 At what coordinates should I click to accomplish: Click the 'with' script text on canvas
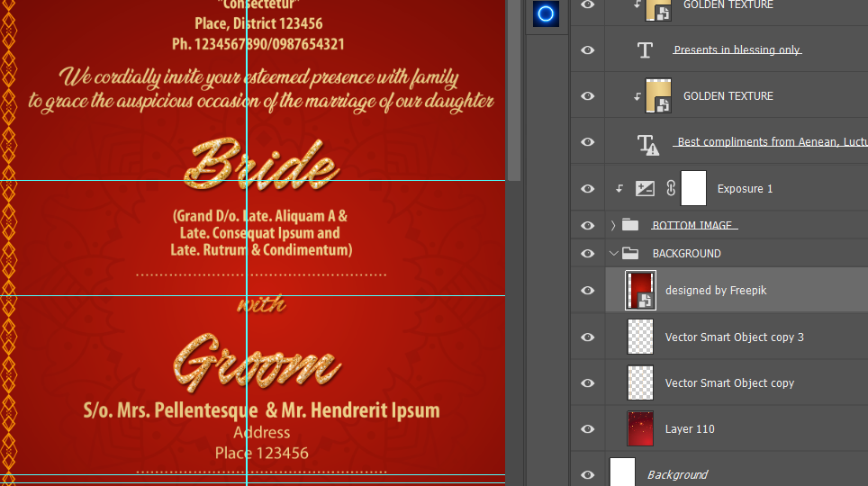point(262,304)
